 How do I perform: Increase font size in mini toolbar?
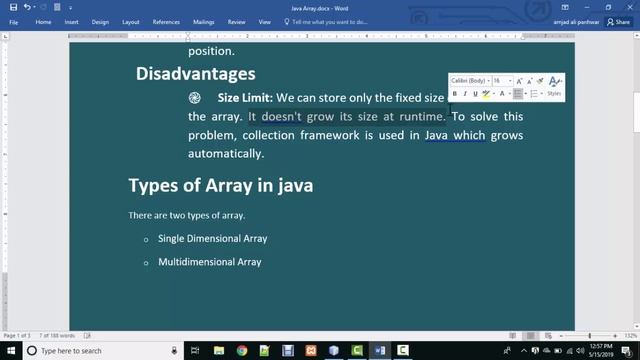tap(519, 81)
